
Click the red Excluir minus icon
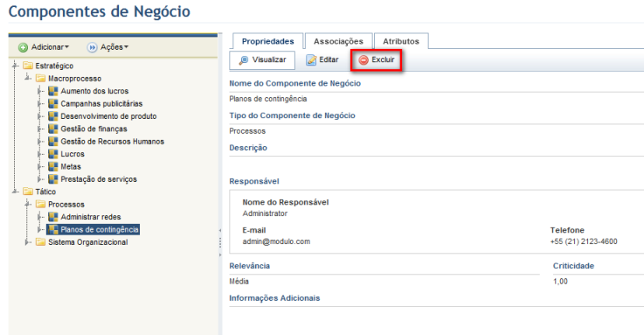click(x=364, y=60)
